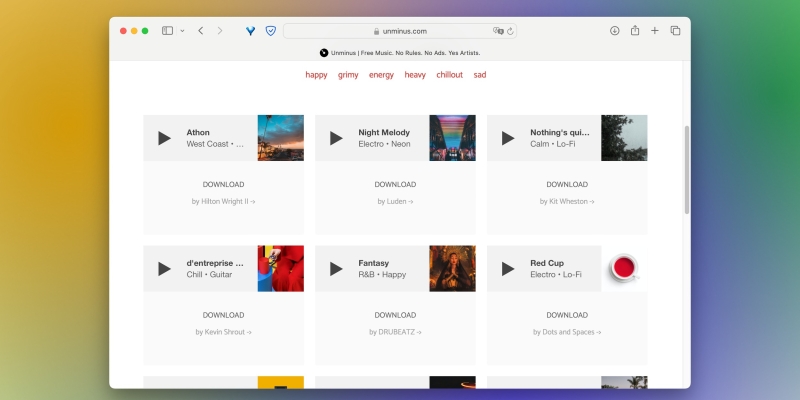Play the Night Melody track

336,138
